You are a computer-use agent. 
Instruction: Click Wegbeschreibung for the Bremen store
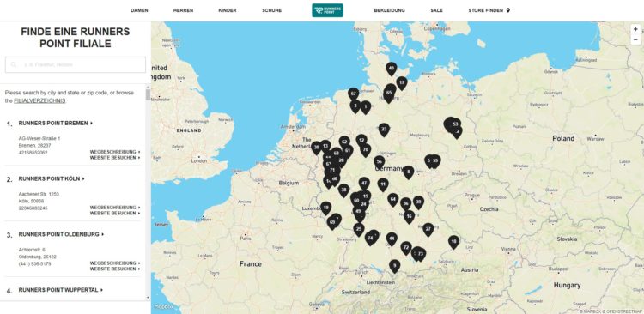115,152
